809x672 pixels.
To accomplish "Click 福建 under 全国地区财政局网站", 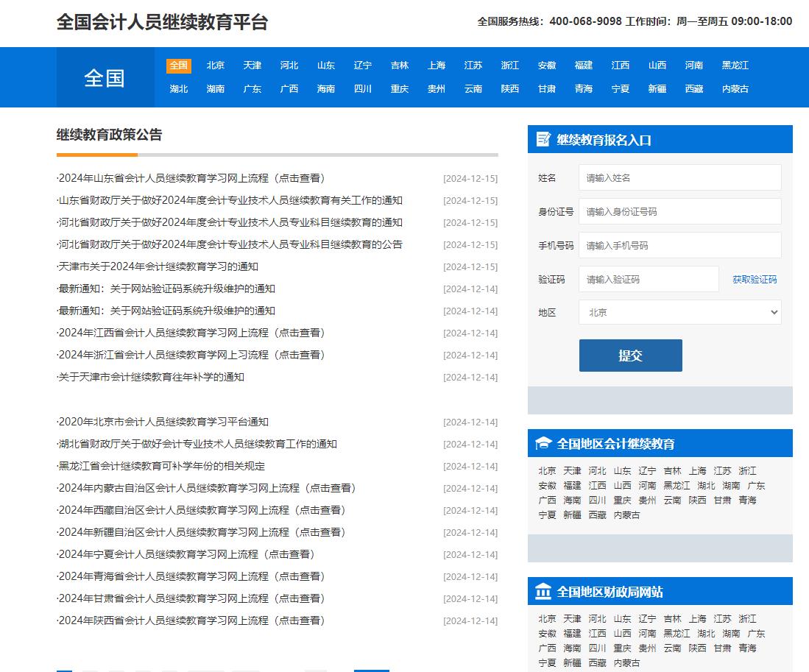I will [x=572, y=634].
